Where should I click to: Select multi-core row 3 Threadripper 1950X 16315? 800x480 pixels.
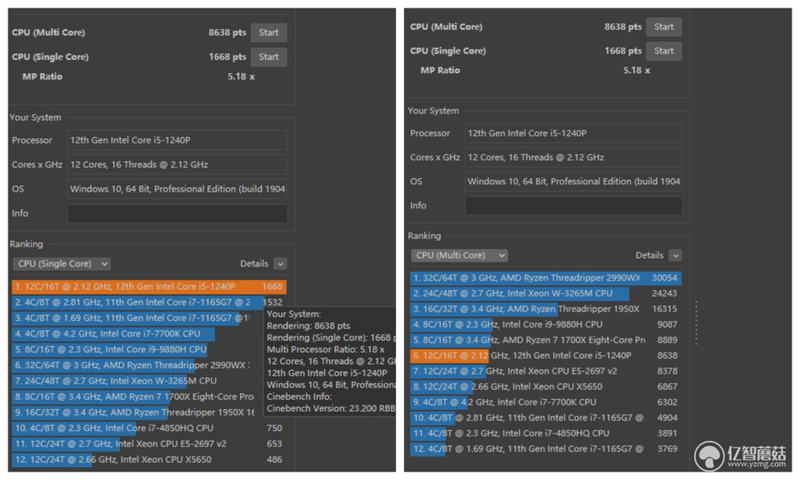pos(546,309)
